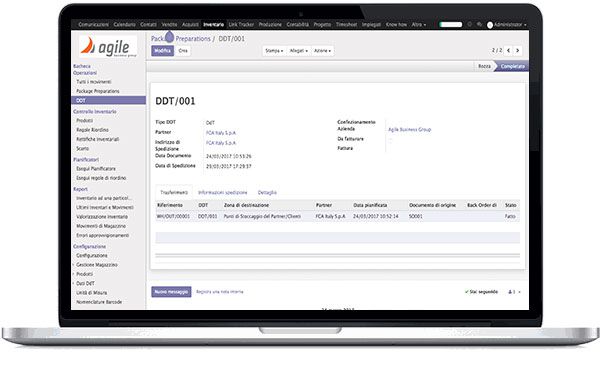Select the highlighted DDT sidebar item
The width and height of the screenshot is (600, 366).
(109, 100)
